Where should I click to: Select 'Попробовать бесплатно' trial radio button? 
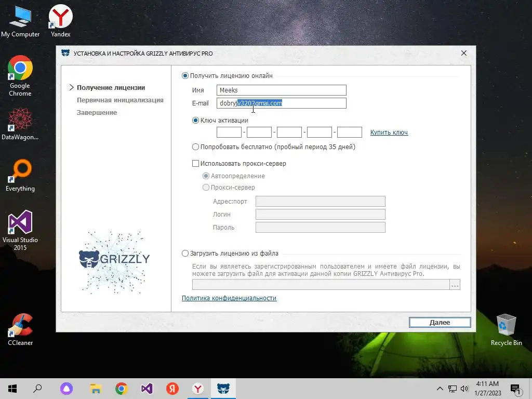(195, 147)
